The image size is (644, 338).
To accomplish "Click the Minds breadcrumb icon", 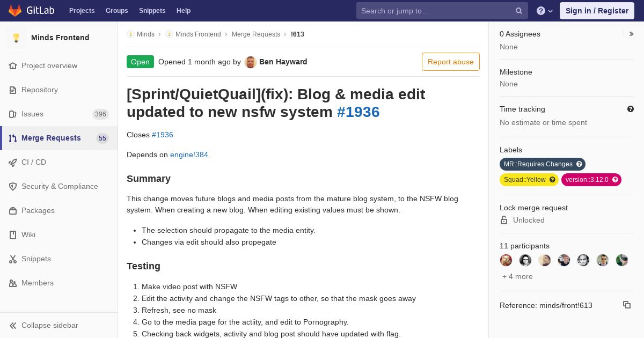I will click(130, 34).
